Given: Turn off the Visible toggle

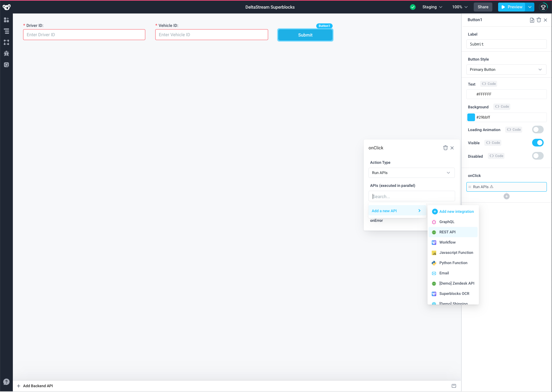Looking at the screenshot, I should pos(538,143).
